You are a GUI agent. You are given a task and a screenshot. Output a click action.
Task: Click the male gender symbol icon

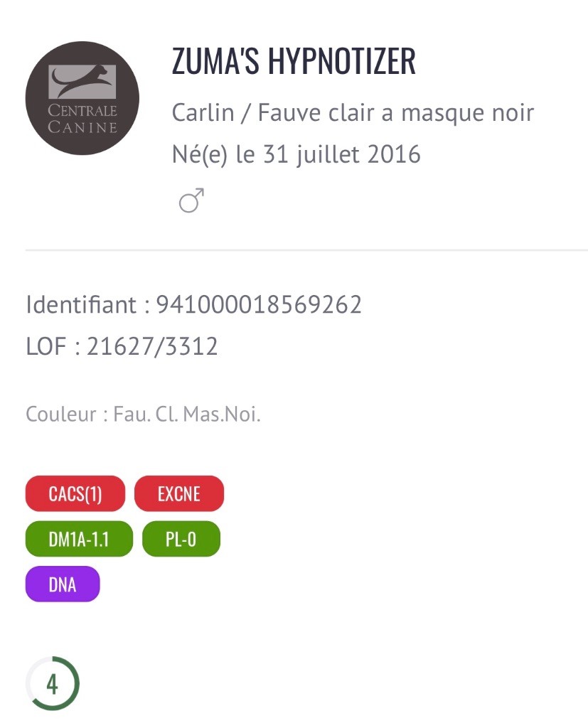[191, 200]
